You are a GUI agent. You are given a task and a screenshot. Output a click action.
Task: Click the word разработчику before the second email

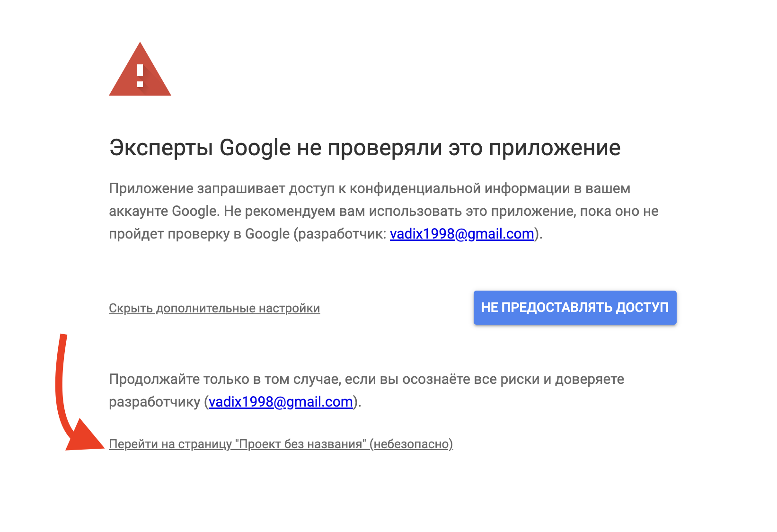click(155, 402)
